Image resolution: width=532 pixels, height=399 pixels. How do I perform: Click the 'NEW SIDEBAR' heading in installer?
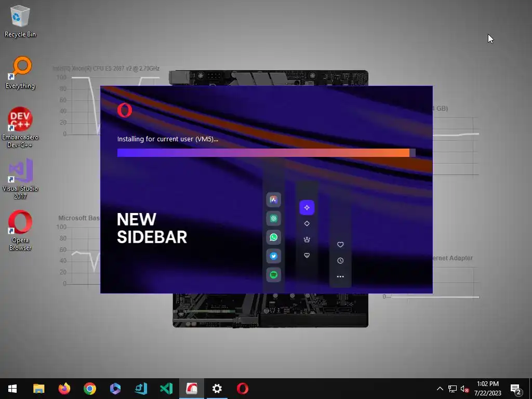152,228
